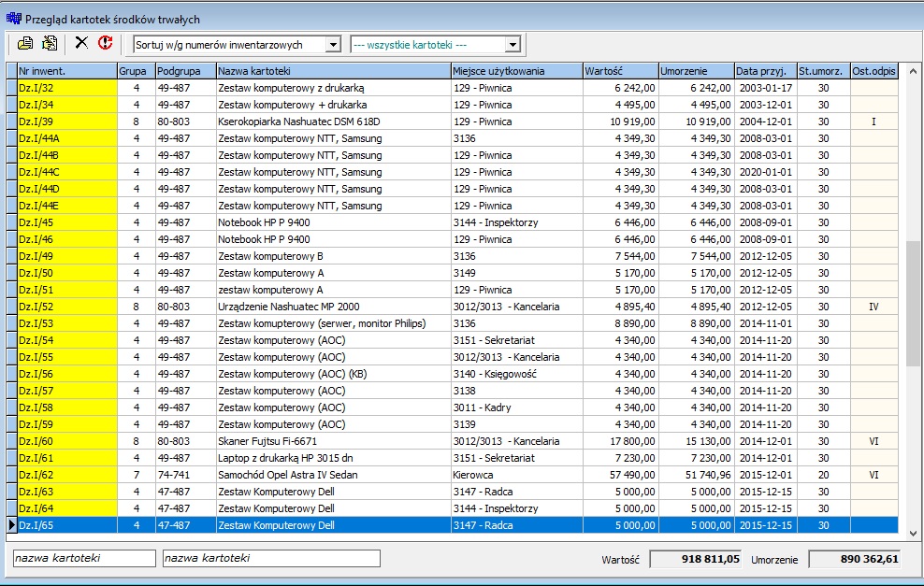924x586 pixels.
Task: Select inventory number Dz.I/44A
Action: pyautogui.click(x=67, y=138)
